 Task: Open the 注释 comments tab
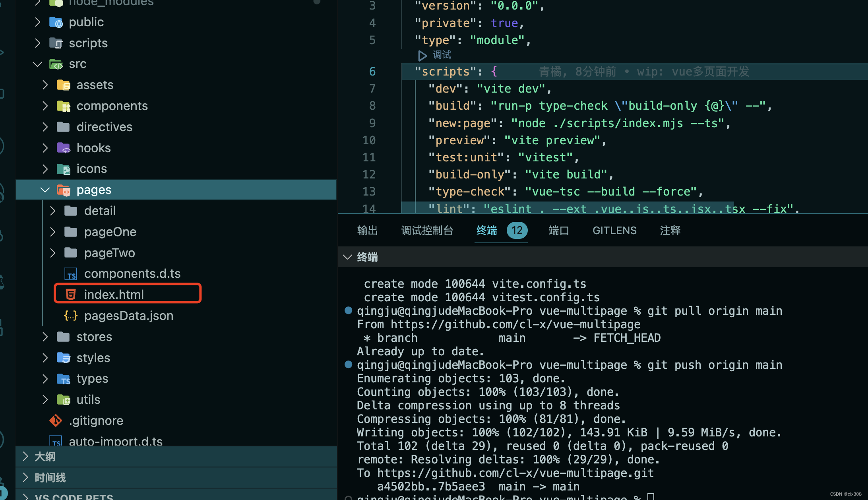coord(670,231)
